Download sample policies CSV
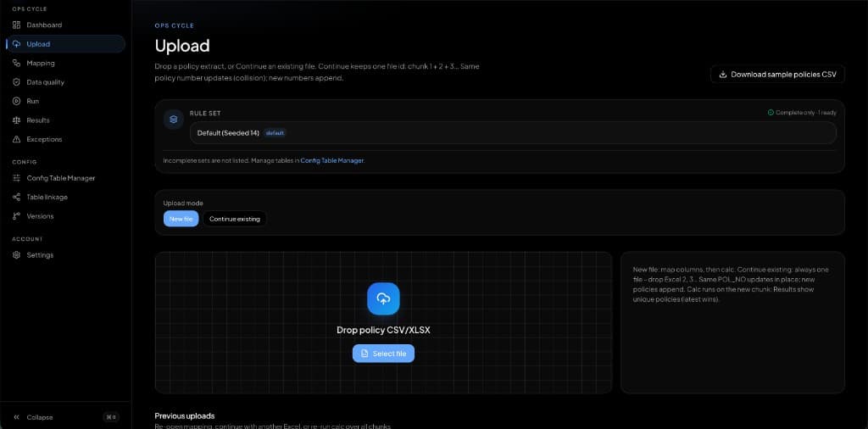The height and width of the screenshot is (429, 868). tap(777, 74)
